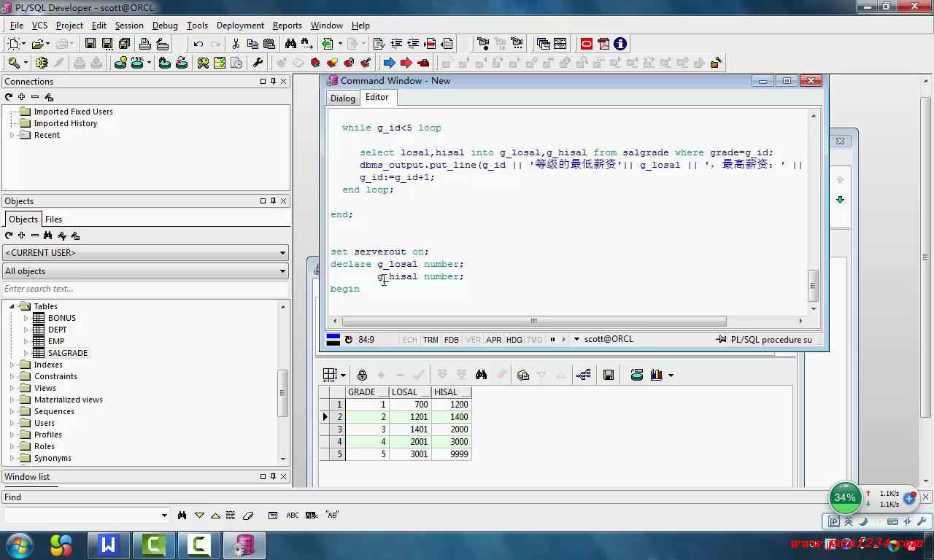The width and height of the screenshot is (934, 560).
Task: Collapse the Tables tree node
Action: tap(12, 306)
